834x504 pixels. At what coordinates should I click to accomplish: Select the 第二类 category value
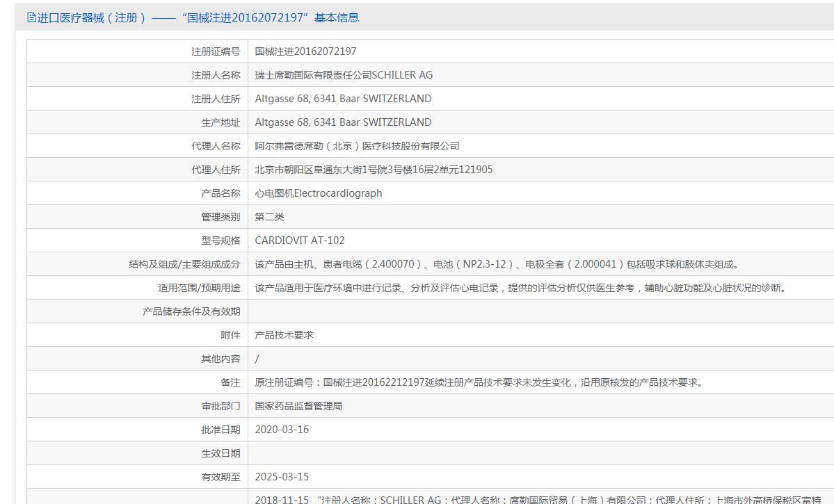tap(270, 217)
